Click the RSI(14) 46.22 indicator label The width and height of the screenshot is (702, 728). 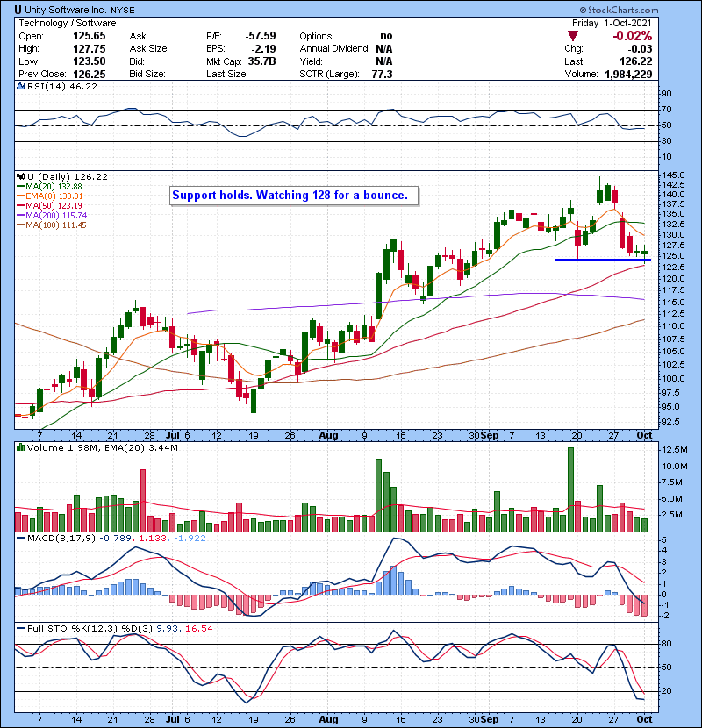(x=61, y=86)
